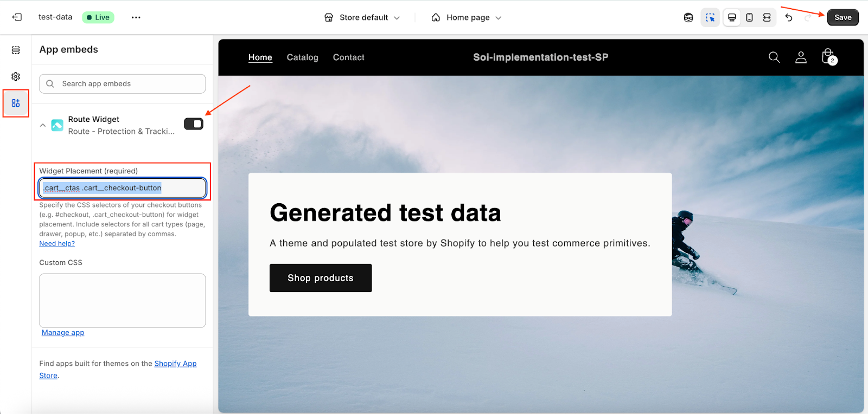Open the Store default dropdown

362,17
